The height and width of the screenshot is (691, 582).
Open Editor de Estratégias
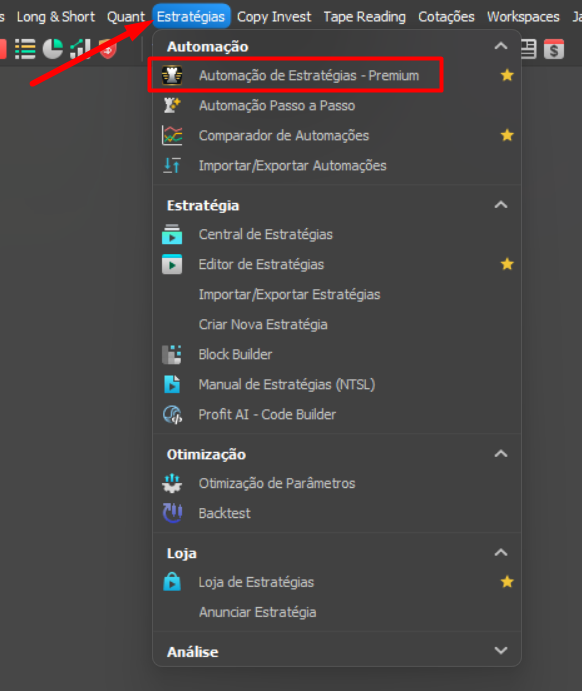[261, 264]
